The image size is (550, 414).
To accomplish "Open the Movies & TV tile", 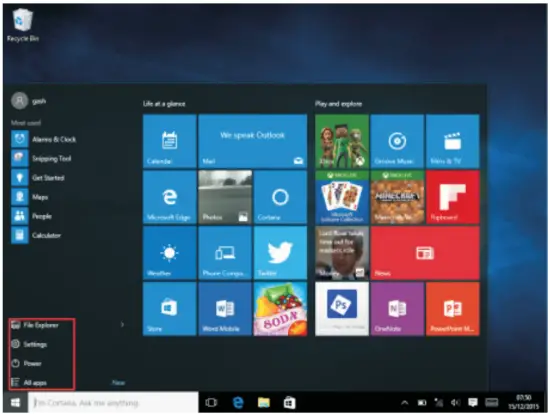I will tap(452, 141).
